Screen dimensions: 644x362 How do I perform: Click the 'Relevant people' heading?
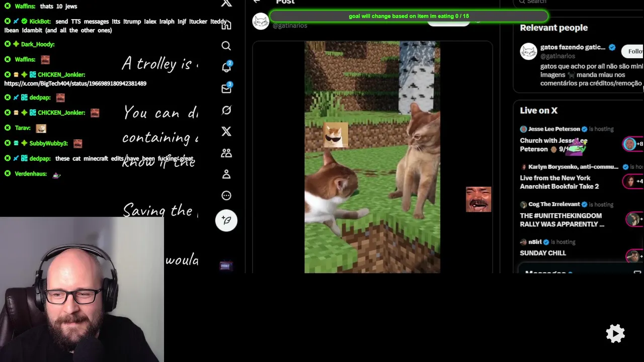[553, 28]
